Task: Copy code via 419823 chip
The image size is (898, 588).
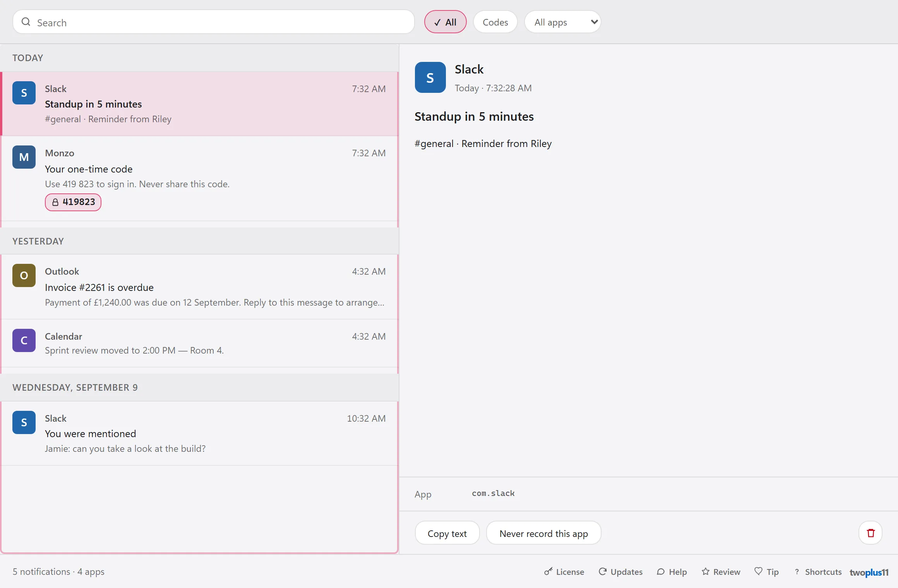Action: click(73, 202)
